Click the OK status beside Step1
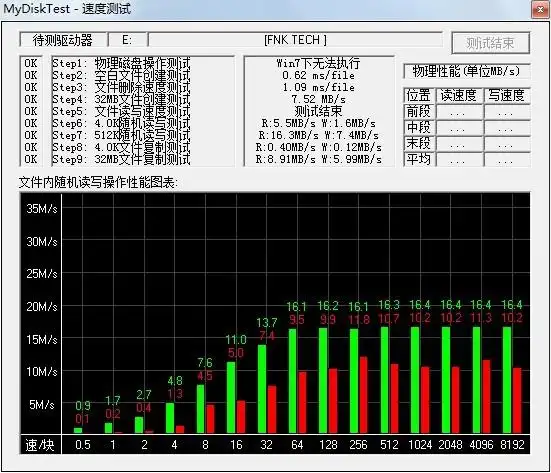551x473 pixels. pos(31,64)
